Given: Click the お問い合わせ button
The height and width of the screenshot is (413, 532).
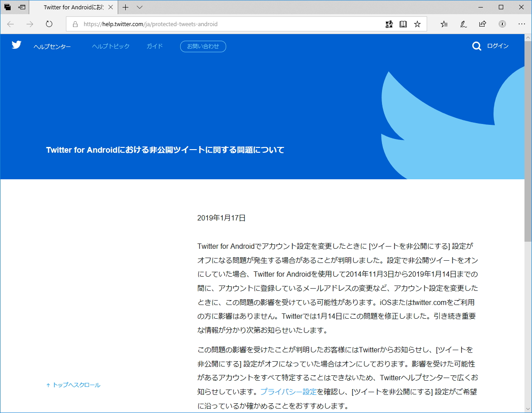Looking at the screenshot, I should pos(203,46).
